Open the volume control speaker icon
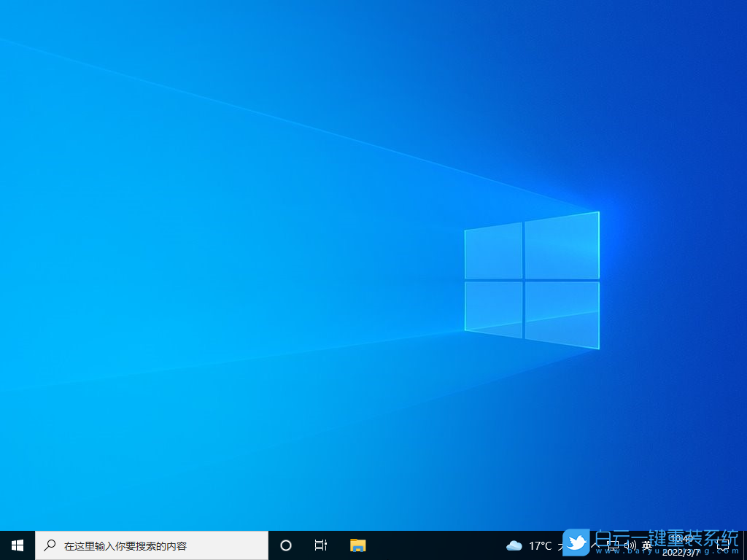The height and width of the screenshot is (560, 747). pyautogui.click(x=629, y=545)
